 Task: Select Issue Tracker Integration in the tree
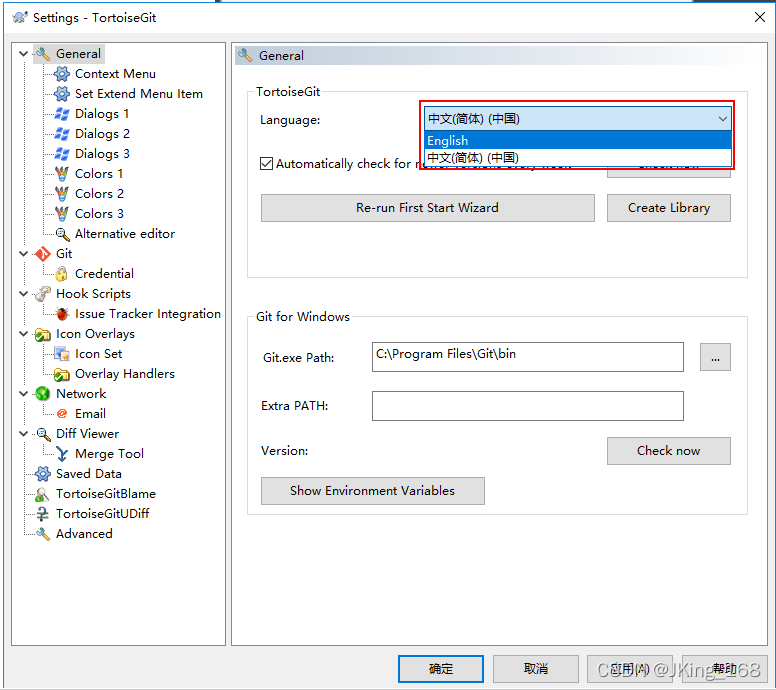point(147,314)
